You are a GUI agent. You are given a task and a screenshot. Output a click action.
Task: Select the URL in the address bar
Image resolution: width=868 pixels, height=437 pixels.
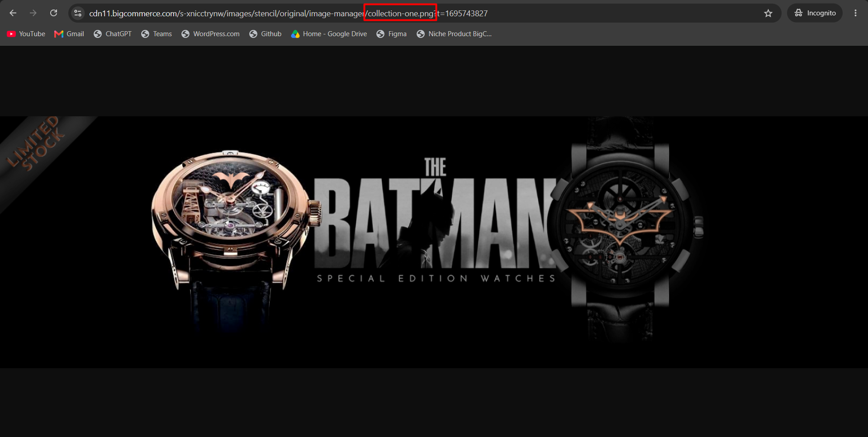[x=289, y=14]
